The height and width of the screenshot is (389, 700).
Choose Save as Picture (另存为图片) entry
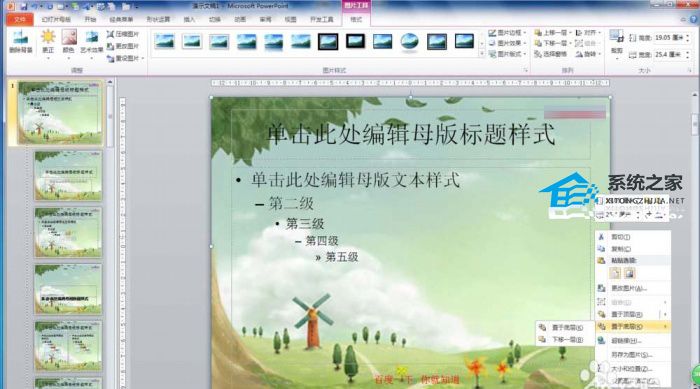633,355
